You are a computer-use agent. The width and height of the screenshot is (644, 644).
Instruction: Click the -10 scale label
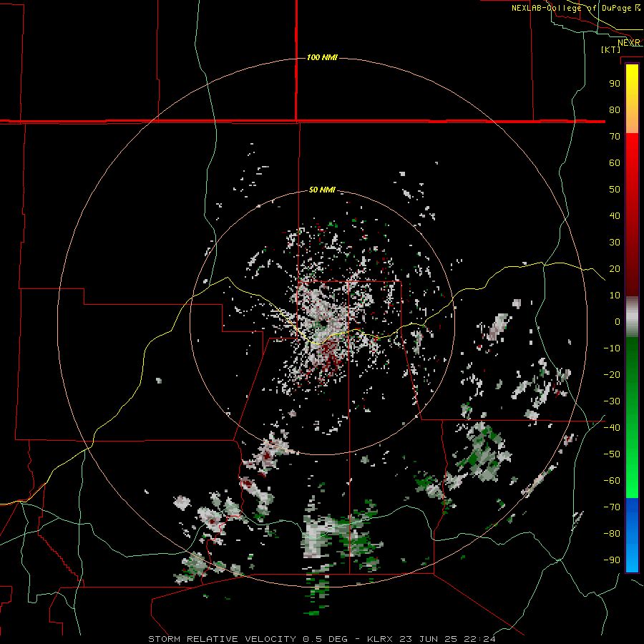point(612,348)
